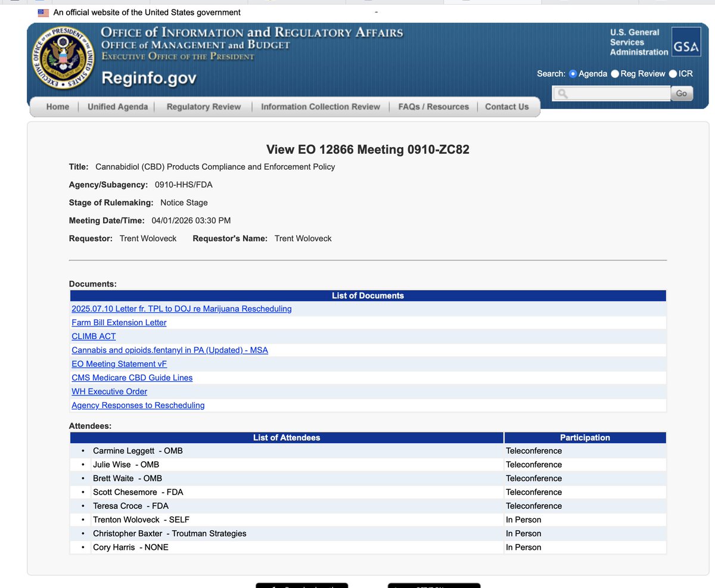Open Agency Responses to Rescheduling document

pyautogui.click(x=138, y=405)
